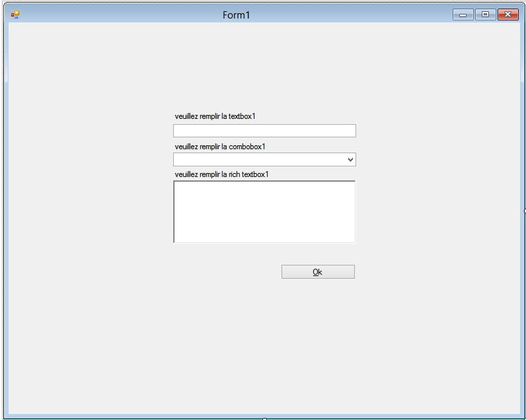Click label 'veuillez remplir la combobox1'
Screen dimensions: 526x420
[220, 147]
